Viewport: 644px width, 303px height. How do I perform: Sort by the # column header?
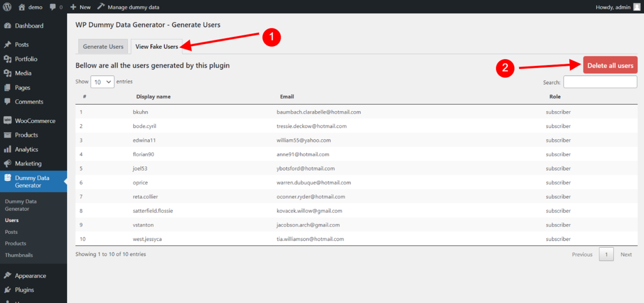(85, 97)
